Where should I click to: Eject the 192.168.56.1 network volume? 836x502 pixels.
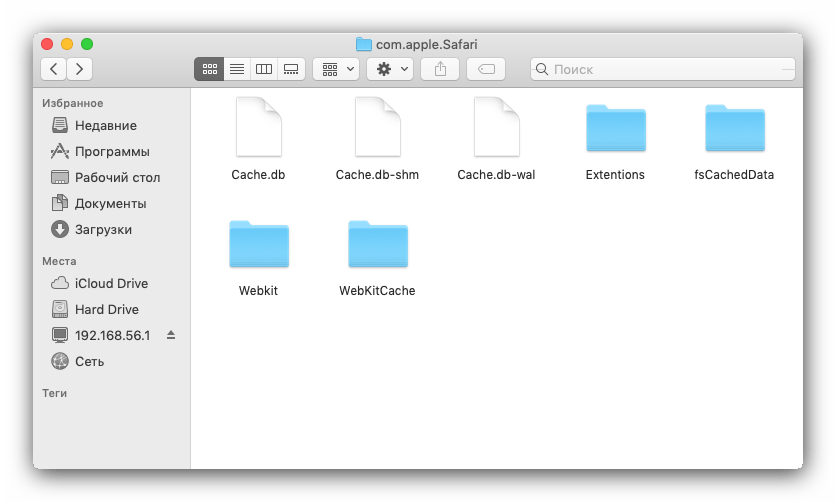tap(170, 335)
